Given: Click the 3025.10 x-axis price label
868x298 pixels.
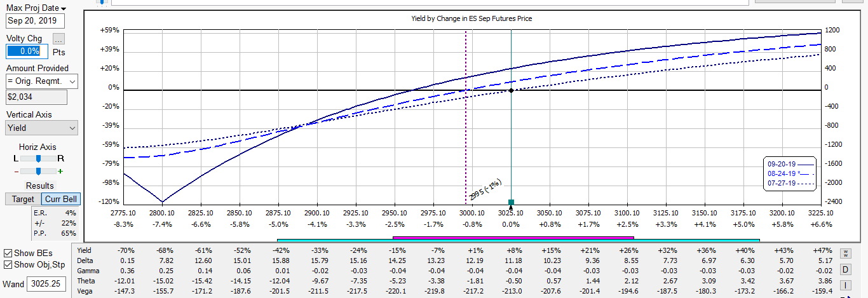Looking at the screenshot, I should pos(511,213).
